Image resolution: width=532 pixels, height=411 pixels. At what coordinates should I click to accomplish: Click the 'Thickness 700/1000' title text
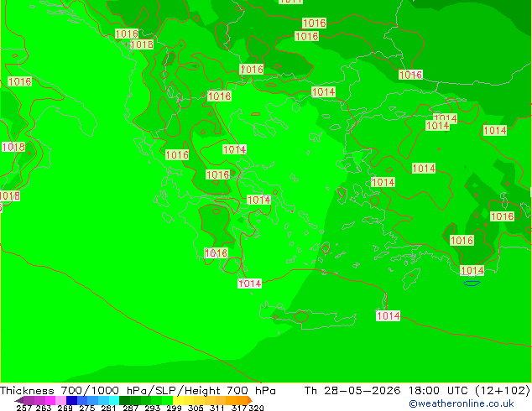pyautogui.click(x=60, y=390)
